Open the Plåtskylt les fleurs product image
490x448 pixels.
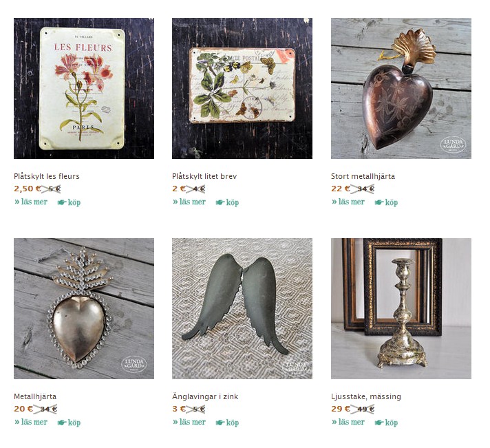84,88
